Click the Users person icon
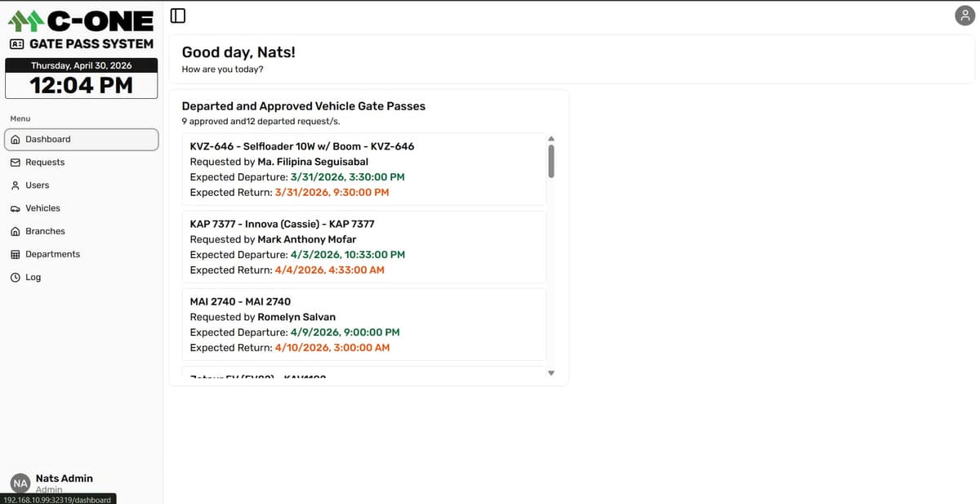Viewport: 980px width, 504px height. click(x=16, y=185)
